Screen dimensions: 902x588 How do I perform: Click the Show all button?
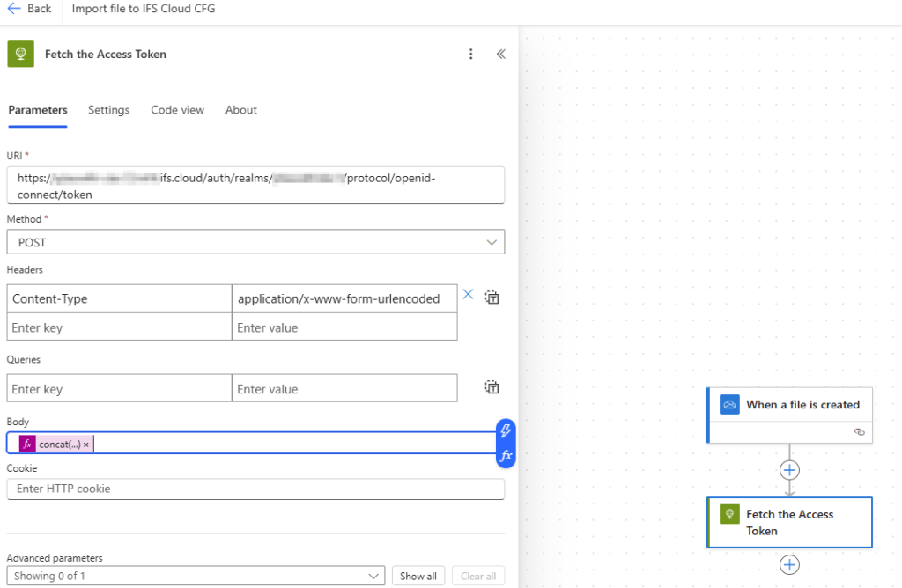click(x=418, y=576)
